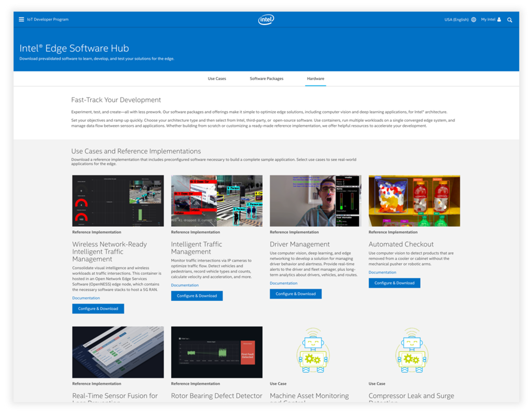This screenshot has width=532, height=413.
Task: Switch to the Use Cases tab
Action: pos(217,79)
